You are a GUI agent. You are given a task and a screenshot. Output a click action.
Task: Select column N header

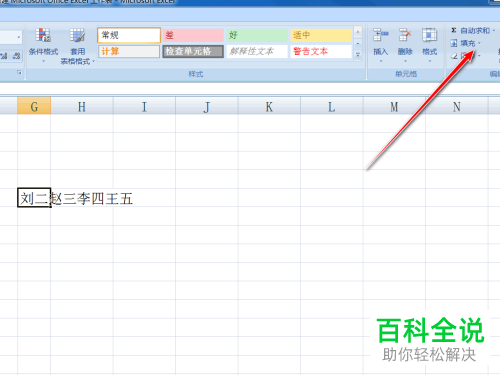point(457,106)
